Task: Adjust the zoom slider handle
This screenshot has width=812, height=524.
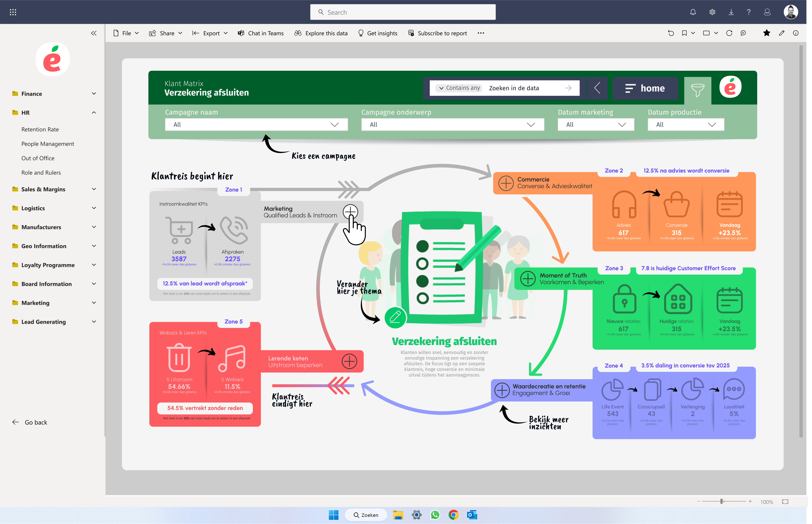Action: coord(721,501)
